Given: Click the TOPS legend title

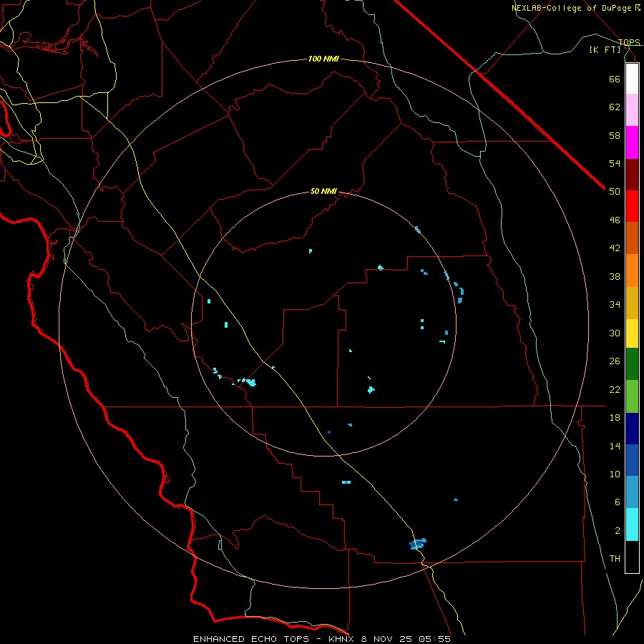Looking at the screenshot, I should click(629, 42).
